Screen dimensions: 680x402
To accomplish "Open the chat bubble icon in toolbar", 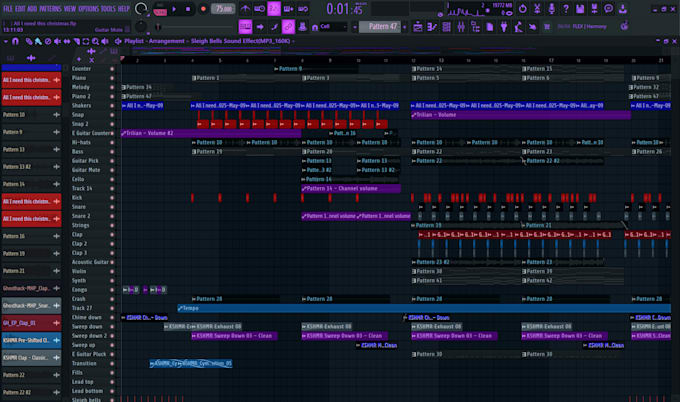I will [x=609, y=8].
